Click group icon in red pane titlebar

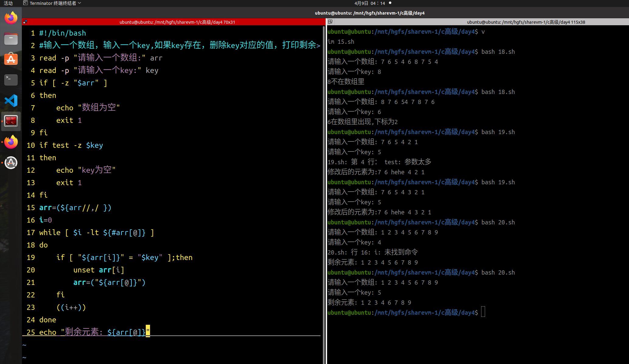pos(25,22)
